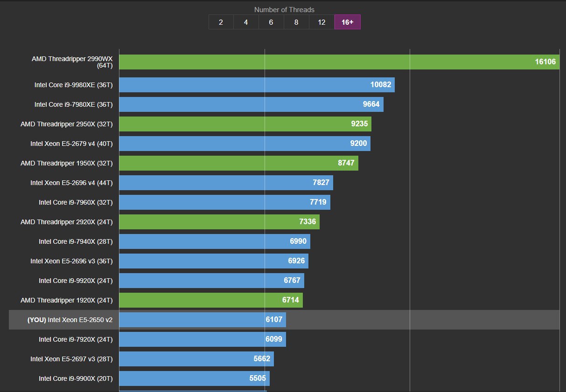Click the score value 6767
Screen dimensions: 566x392
tap(292, 281)
